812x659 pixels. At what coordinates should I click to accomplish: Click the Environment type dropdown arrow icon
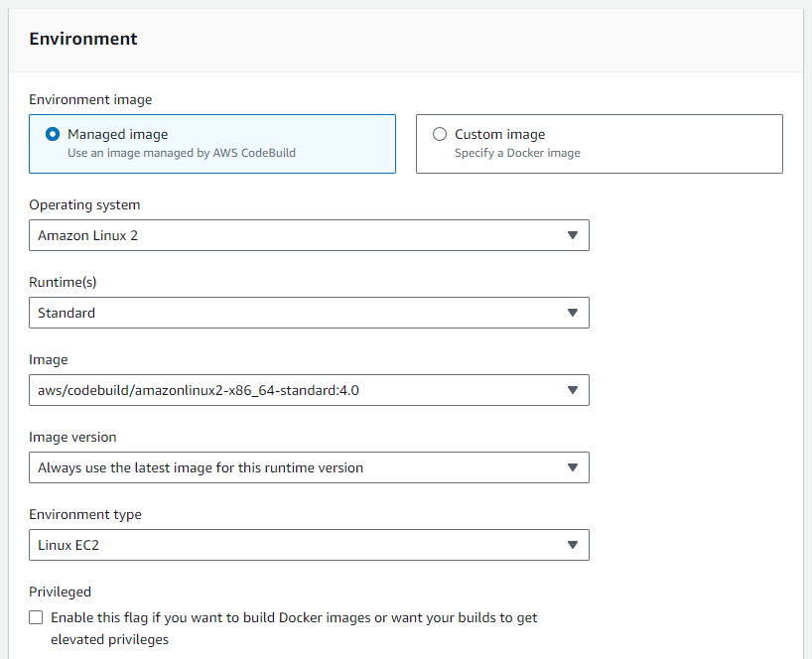click(x=572, y=545)
